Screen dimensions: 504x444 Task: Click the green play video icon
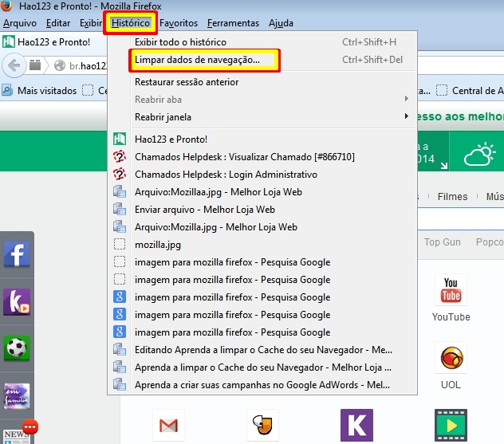(x=451, y=425)
